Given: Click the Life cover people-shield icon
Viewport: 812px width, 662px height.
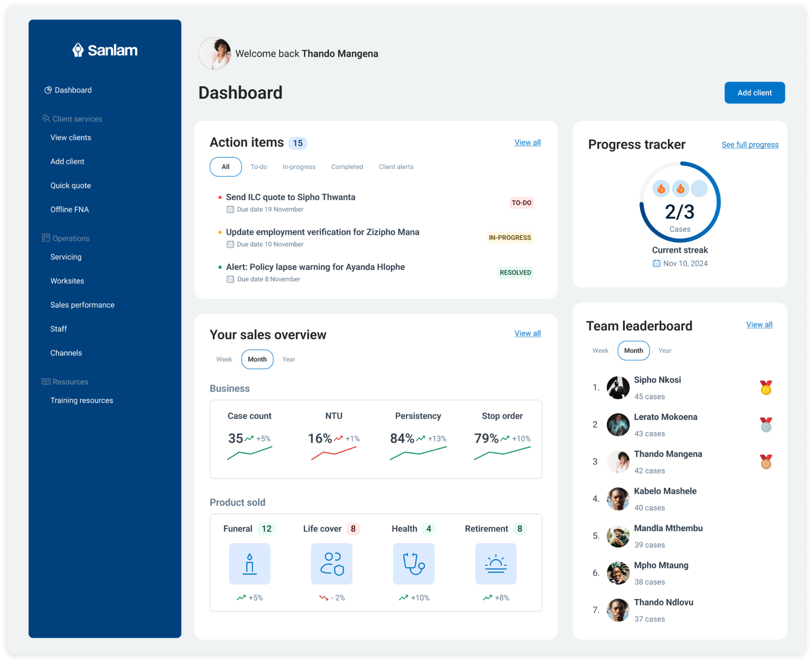Looking at the screenshot, I should pyautogui.click(x=332, y=563).
